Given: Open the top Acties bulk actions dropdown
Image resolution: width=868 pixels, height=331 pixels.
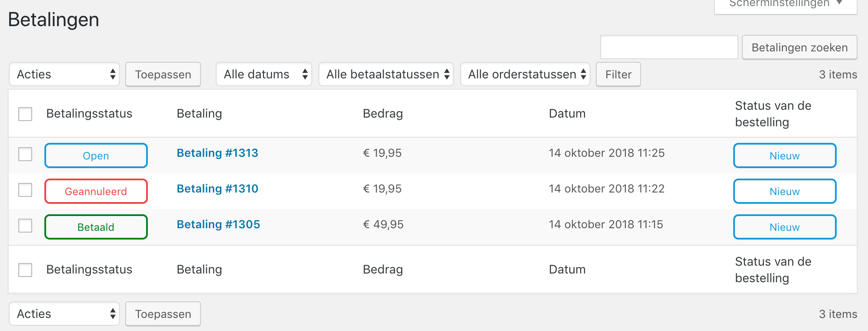Looking at the screenshot, I should (64, 74).
